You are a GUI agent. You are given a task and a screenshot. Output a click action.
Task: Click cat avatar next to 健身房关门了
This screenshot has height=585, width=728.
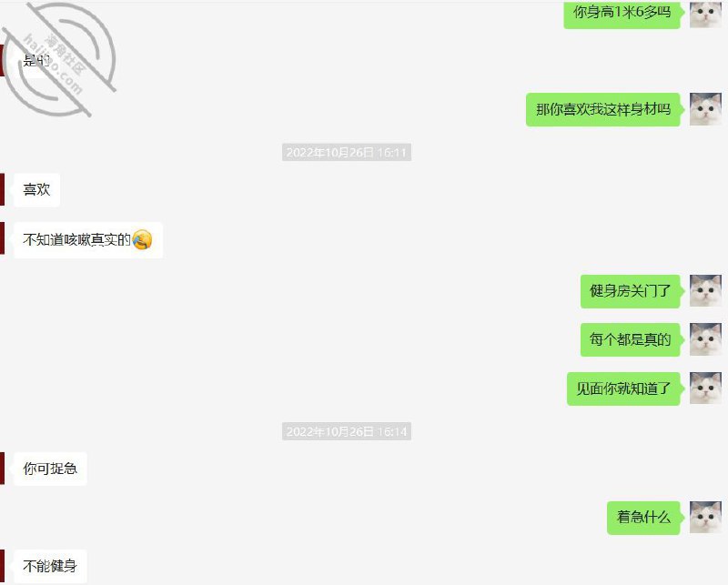(705, 290)
